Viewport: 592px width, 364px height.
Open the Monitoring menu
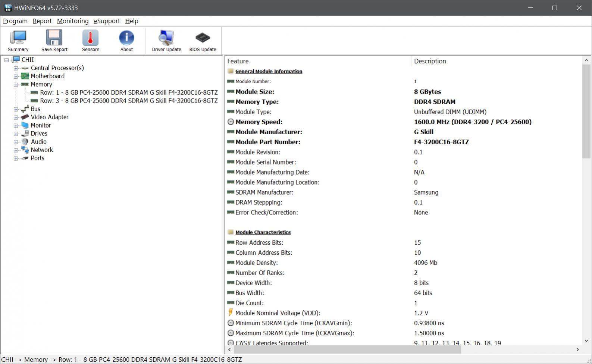[73, 21]
